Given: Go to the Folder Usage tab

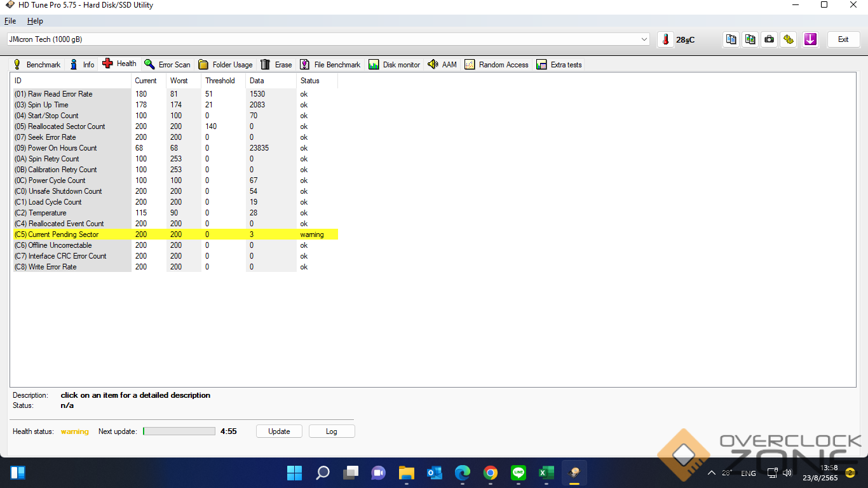Looking at the screenshot, I should click(225, 65).
